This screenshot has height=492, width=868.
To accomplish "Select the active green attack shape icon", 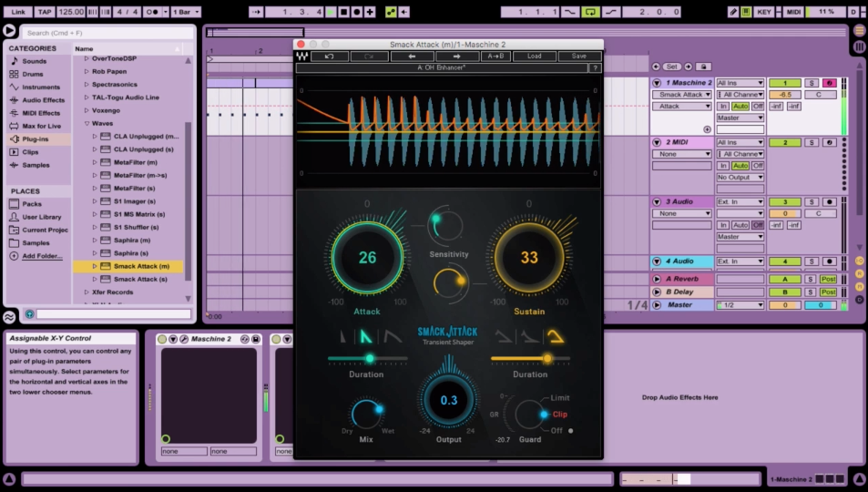I will (365, 336).
